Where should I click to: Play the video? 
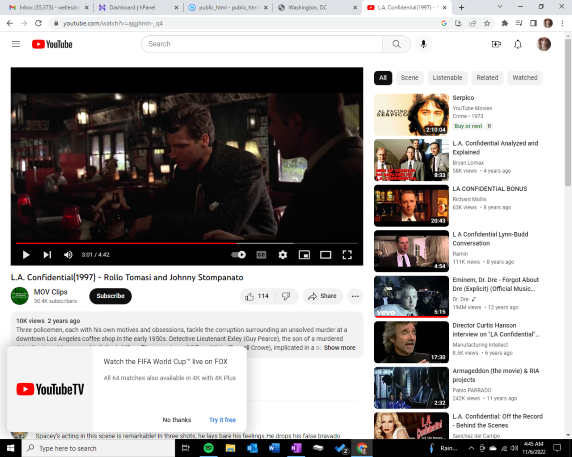pyautogui.click(x=26, y=255)
